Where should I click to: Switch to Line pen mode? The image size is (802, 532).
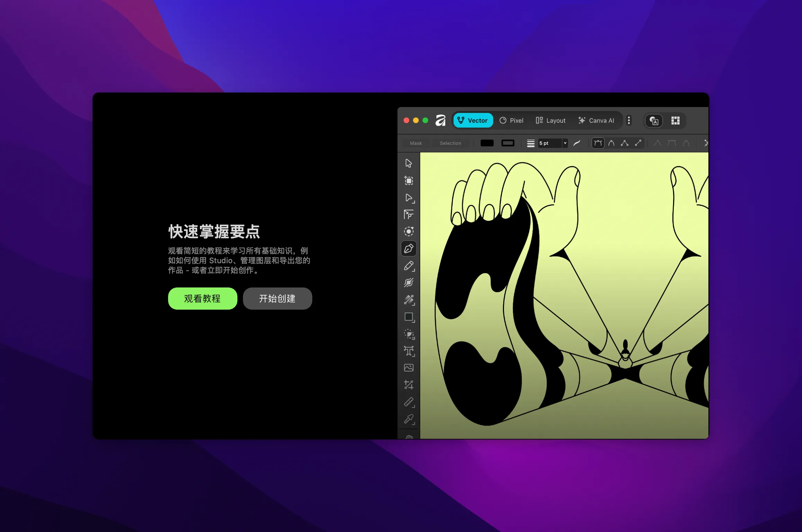(638, 143)
